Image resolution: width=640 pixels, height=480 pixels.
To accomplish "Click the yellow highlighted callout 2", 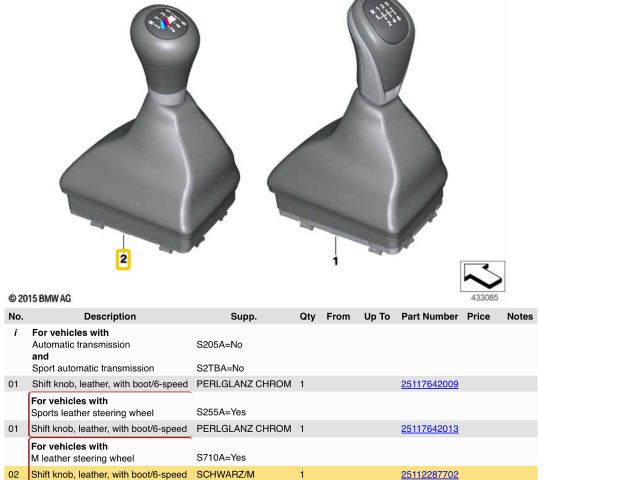I will click(123, 260).
